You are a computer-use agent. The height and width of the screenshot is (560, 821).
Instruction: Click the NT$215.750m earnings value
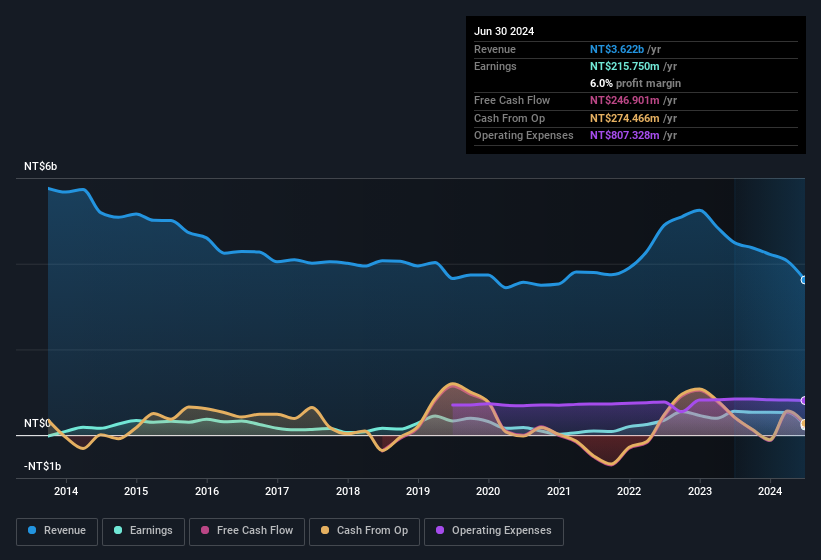625,66
